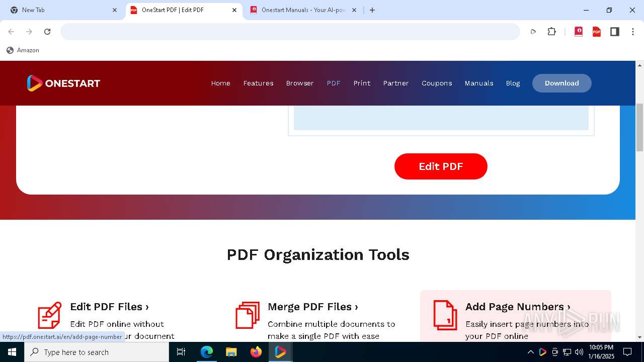The image size is (644, 362).
Task: Click the Download button in header
Action: pyautogui.click(x=562, y=83)
